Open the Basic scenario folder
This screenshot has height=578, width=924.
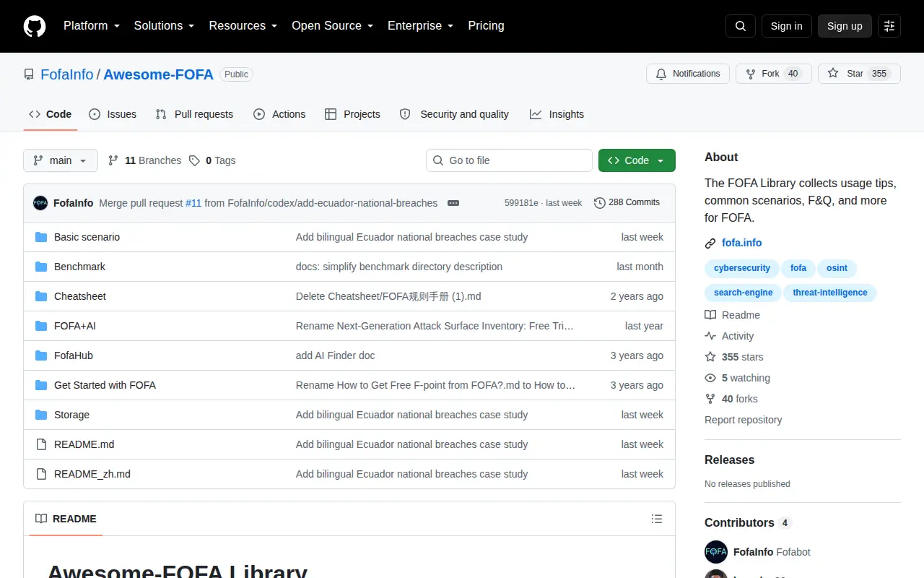coord(87,237)
